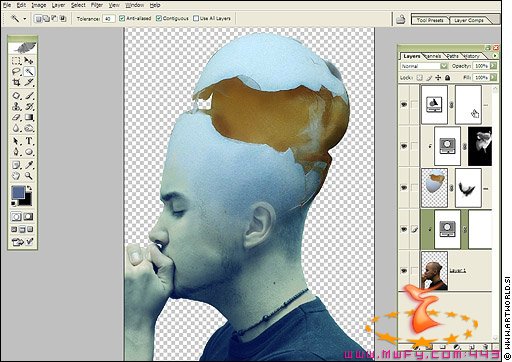Click the Tolerance input field
The width and height of the screenshot is (512, 362).
108,19
